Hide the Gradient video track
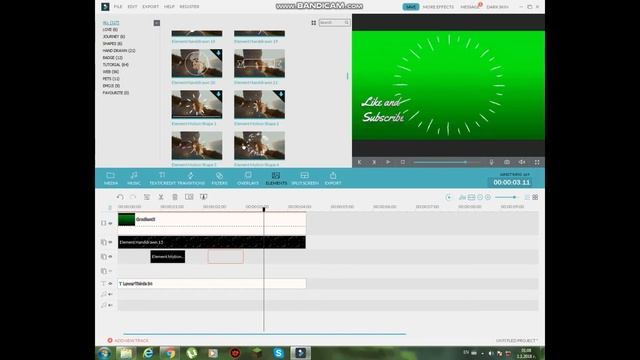This screenshot has height=360, width=640. [x=110, y=223]
